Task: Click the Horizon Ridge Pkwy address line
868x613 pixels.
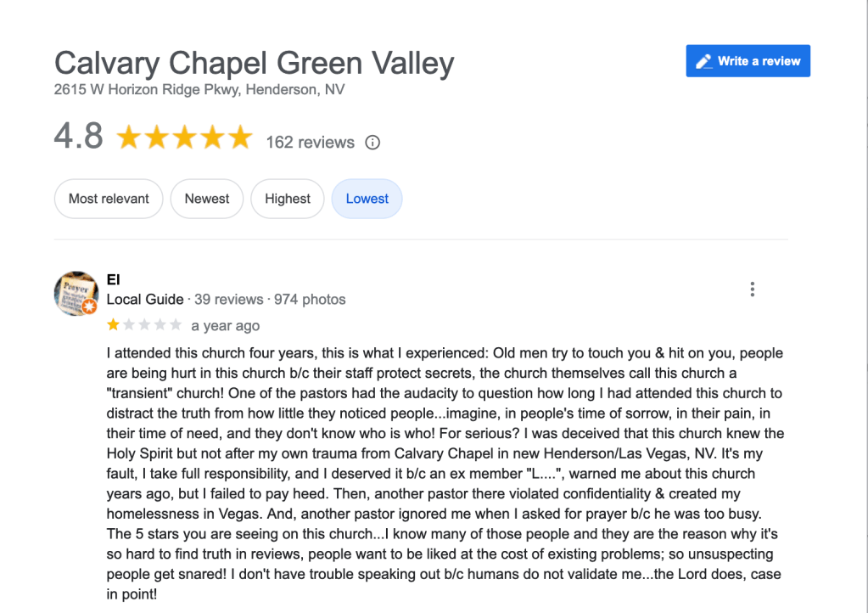Action: coord(199,89)
